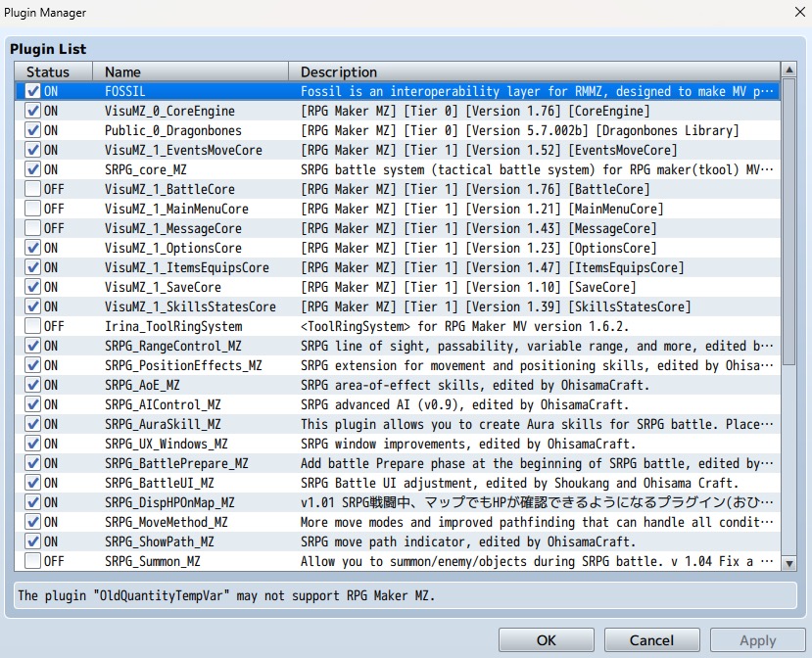
Task: Close the Plugin Manager window
Action: coord(799,12)
